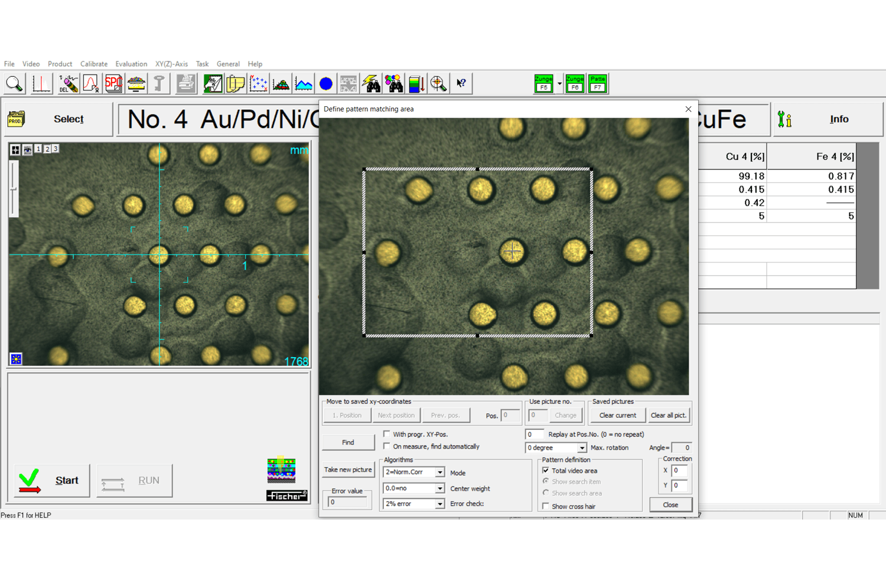The image size is (886, 588).
Task: Click the blue circle toolbar icon
Action: pos(326,84)
